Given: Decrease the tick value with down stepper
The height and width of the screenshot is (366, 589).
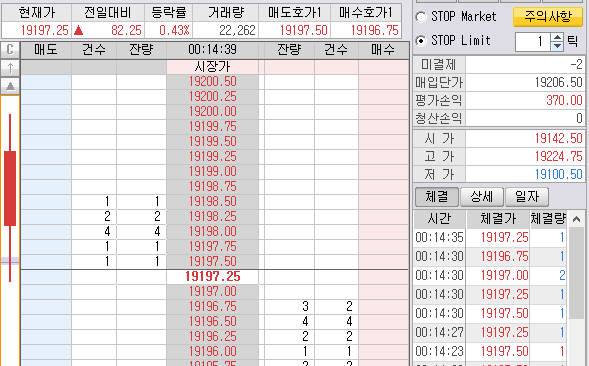Looking at the screenshot, I should coord(557,46).
